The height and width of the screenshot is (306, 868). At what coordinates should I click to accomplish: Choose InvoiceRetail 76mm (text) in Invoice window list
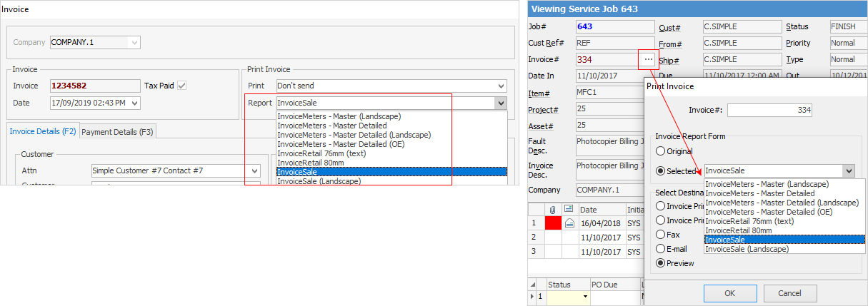[391, 153]
